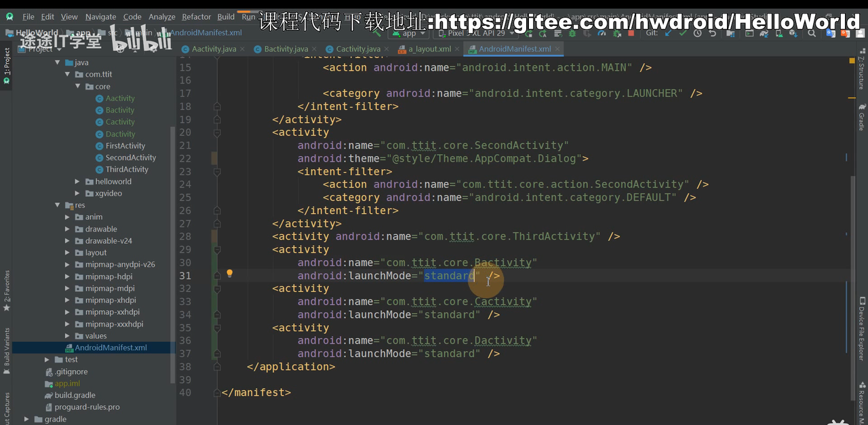Viewport: 868px width, 425px height.
Task: Select SecondActivity in the project tree
Action: point(130,158)
